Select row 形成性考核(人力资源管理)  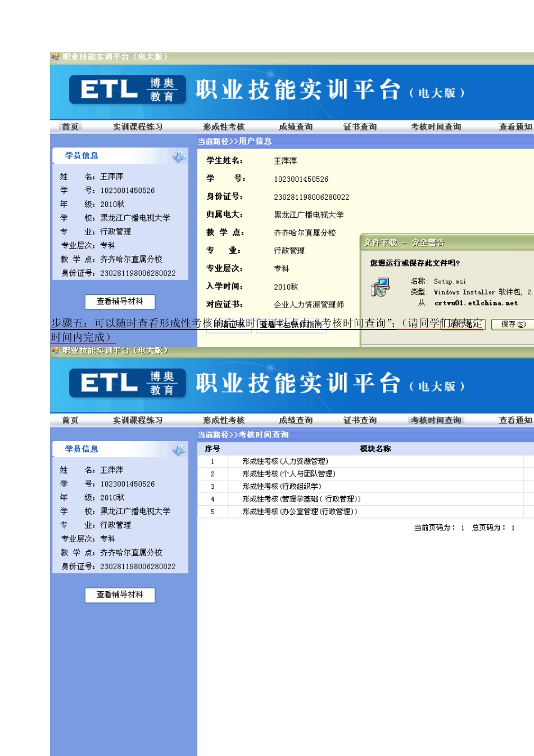360,461
